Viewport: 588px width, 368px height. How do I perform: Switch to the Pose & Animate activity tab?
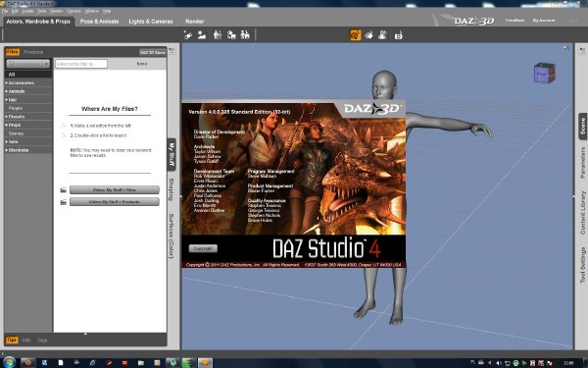click(x=99, y=22)
